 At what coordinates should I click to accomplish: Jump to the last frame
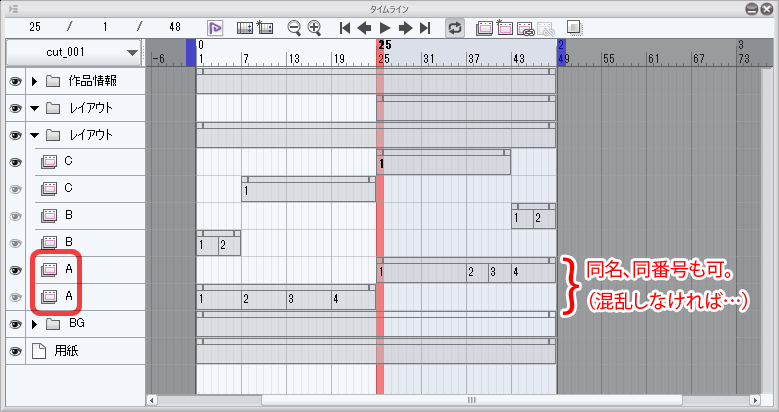[x=425, y=28]
